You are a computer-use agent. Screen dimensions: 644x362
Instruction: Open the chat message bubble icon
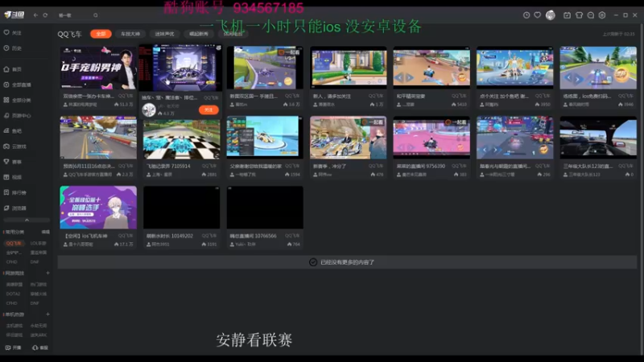pyautogui.click(x=591, y=15)
